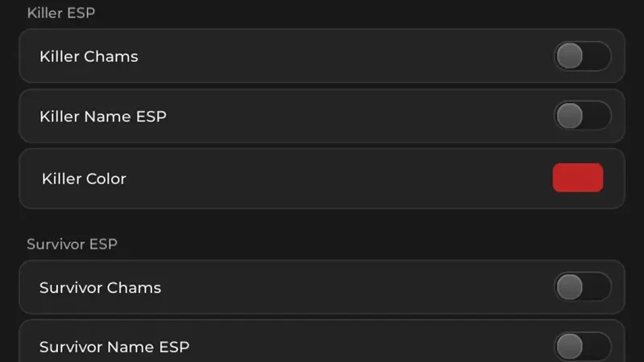This screenshot has height=362, width=644.
Task: Click the Killer Color label text
Action: point(84,179)
